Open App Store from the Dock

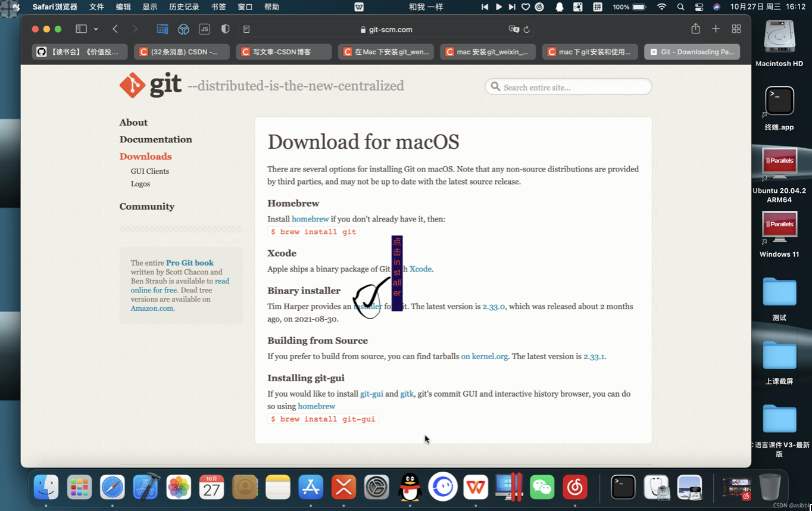pyautogui.click(x=311, y=487)
